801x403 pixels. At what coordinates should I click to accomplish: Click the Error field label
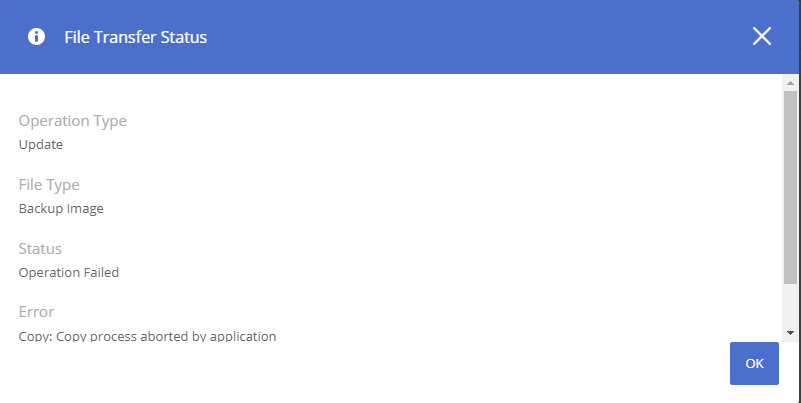pyautogui.click(x=36, y=312)
